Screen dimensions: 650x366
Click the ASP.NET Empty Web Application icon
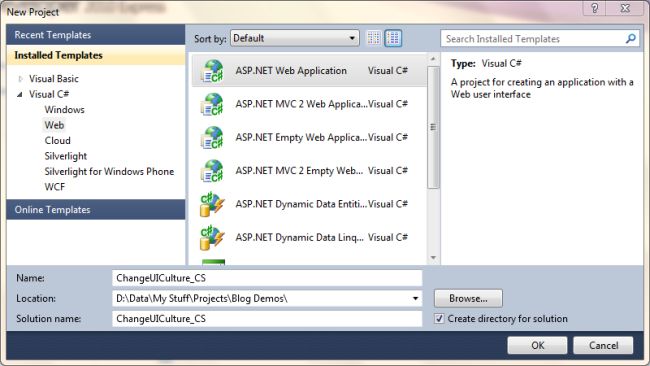[212, 138]
